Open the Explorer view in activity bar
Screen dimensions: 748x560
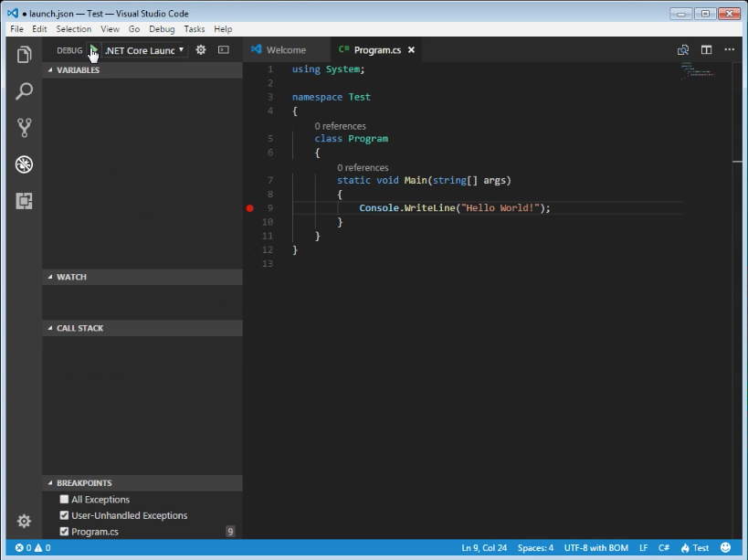(24, 55)
